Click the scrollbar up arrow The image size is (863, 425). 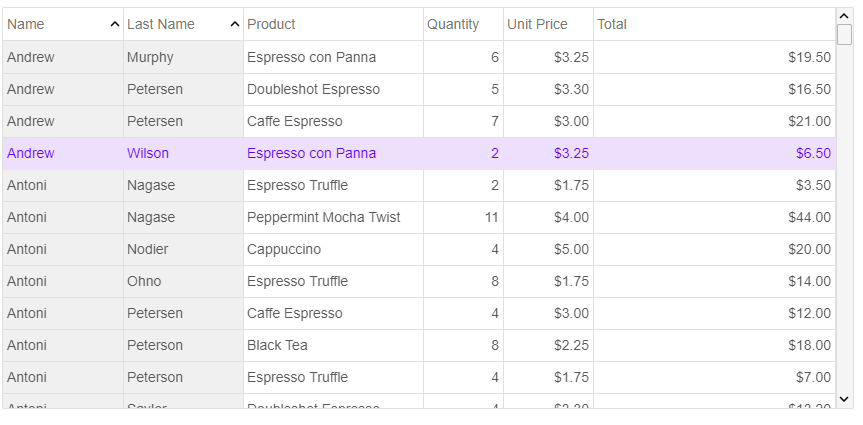[x=844, y=17]
